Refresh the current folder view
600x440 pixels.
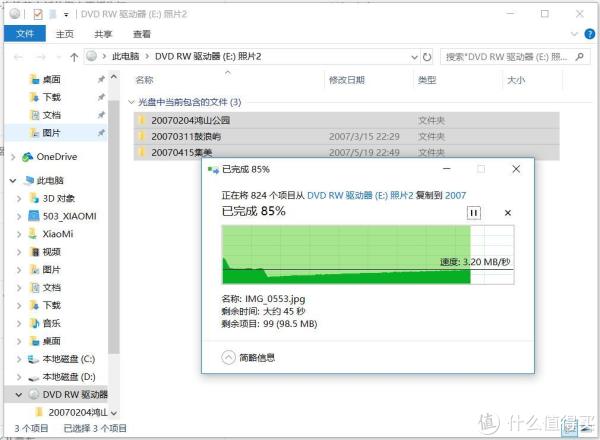(x=428, y=57)
